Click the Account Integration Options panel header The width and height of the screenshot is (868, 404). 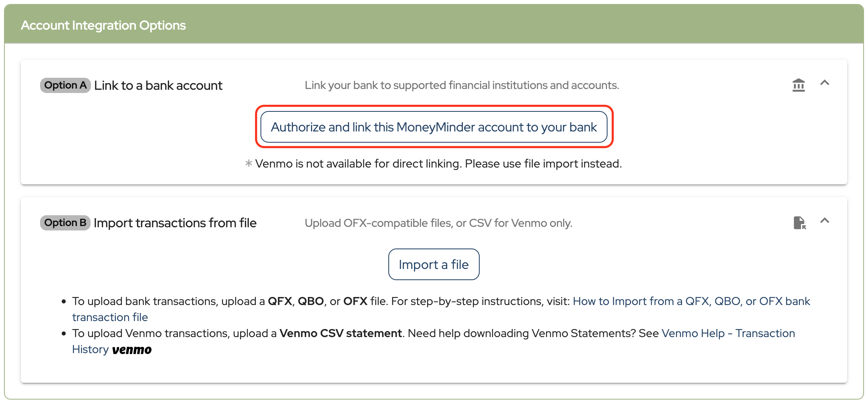(x=103, y=25)
